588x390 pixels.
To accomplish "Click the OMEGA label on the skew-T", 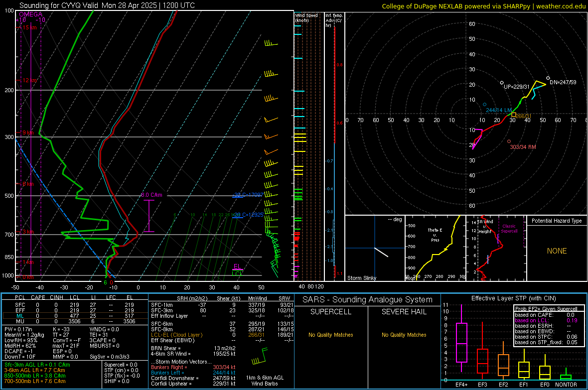I will click(x=31, y=14).
